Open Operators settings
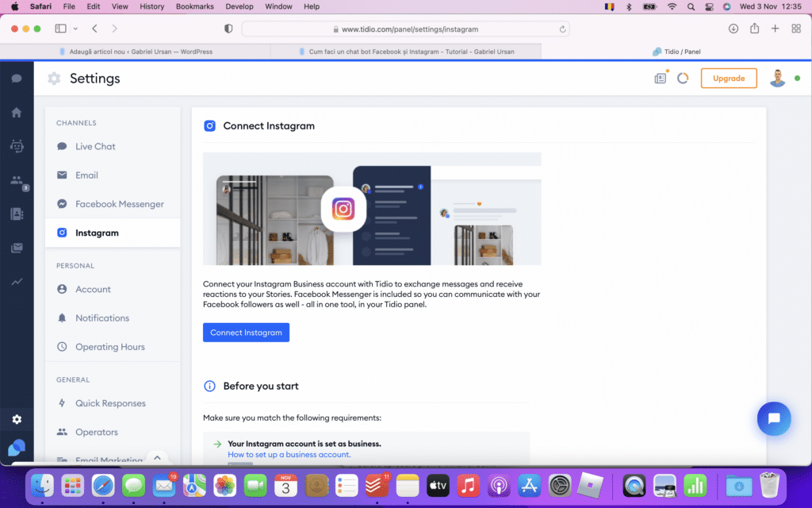812x508 pixels. tap(113, 433)
